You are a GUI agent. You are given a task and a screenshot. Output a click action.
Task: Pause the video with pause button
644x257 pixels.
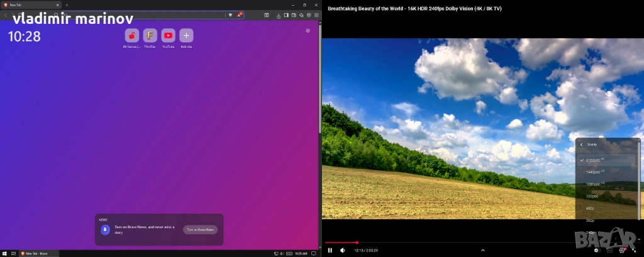(330, 251)
